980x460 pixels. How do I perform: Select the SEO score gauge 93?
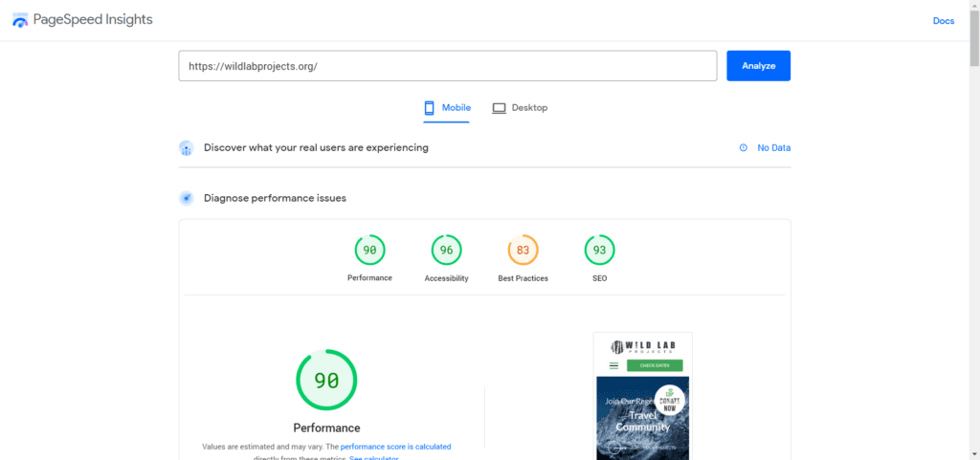pyautogui.click(x=599, y=251)
